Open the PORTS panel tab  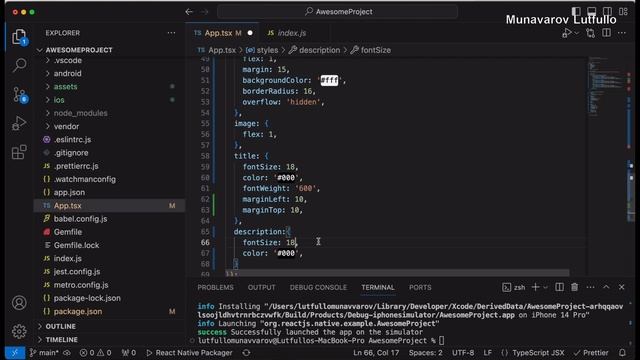point(420,287)
